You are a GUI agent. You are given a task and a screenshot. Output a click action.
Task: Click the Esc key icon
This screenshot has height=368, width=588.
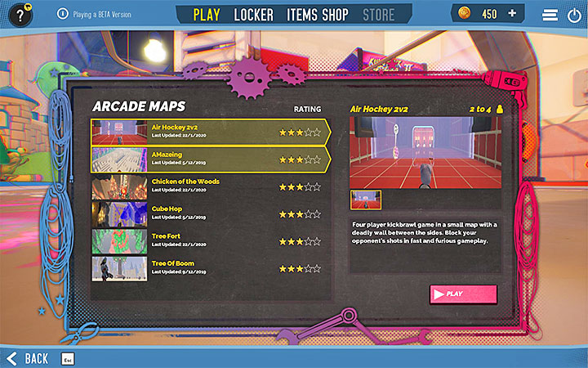[x=69, y=358]
